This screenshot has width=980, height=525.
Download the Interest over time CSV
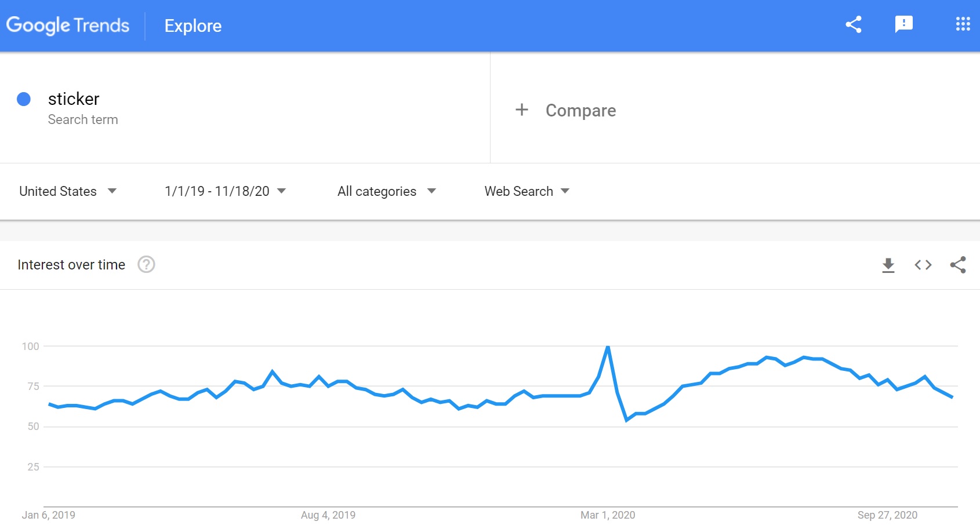click(888, 265)
